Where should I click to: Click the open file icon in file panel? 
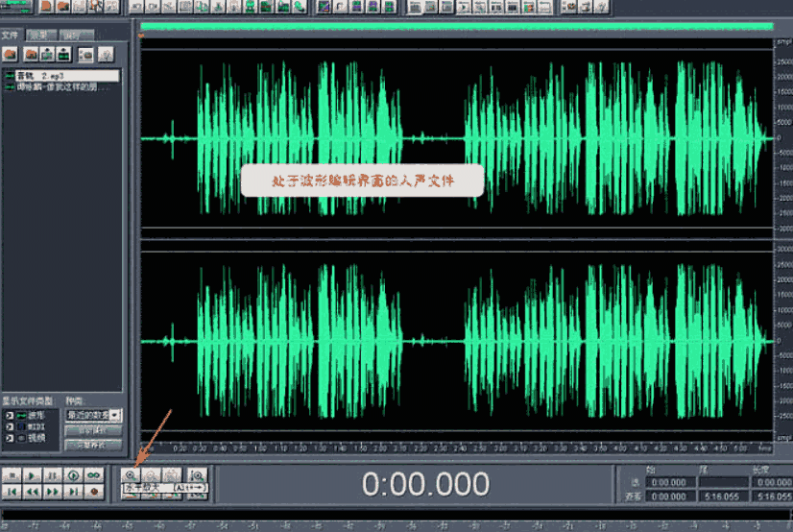[10, 54]
